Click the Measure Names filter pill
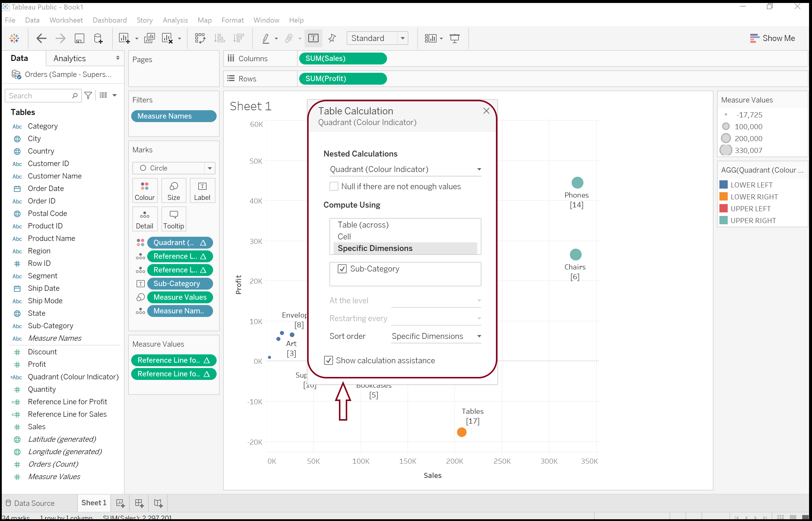 pos(174,116)
